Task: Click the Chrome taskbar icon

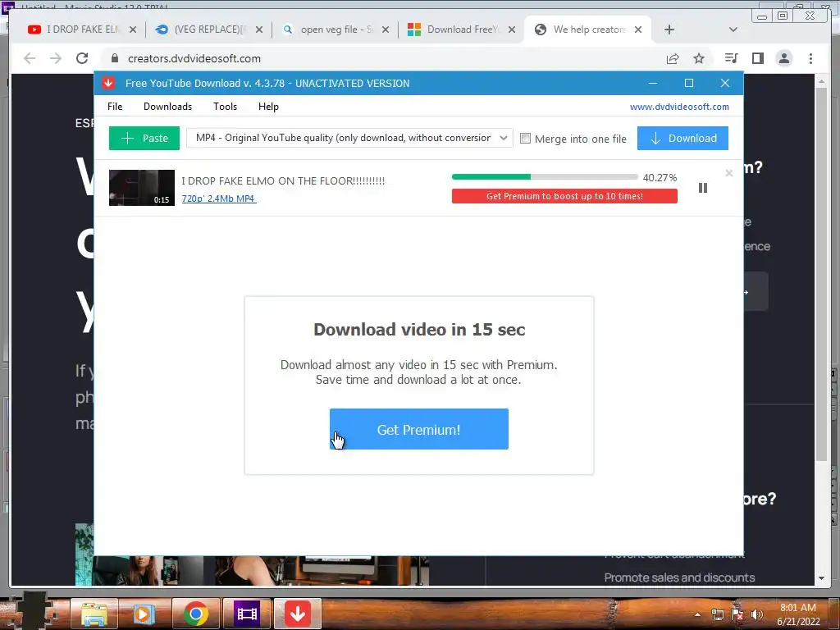Action: coord(195,614)
